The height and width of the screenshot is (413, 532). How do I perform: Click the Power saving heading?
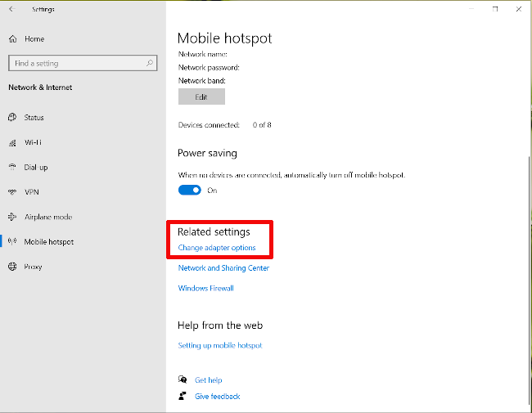pyautogui.click(x=207, y=153)
